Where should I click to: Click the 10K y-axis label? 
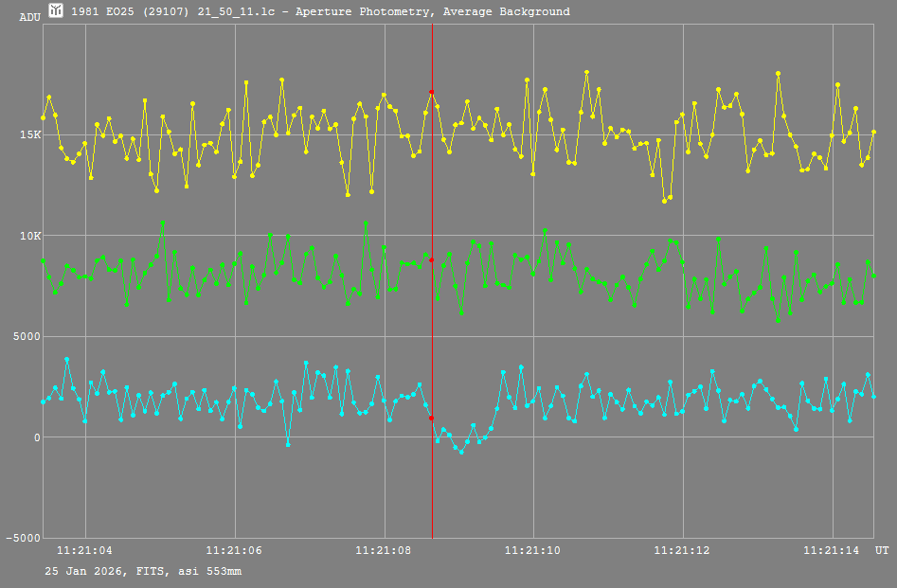pyautogui.click(x=31, y=236)
